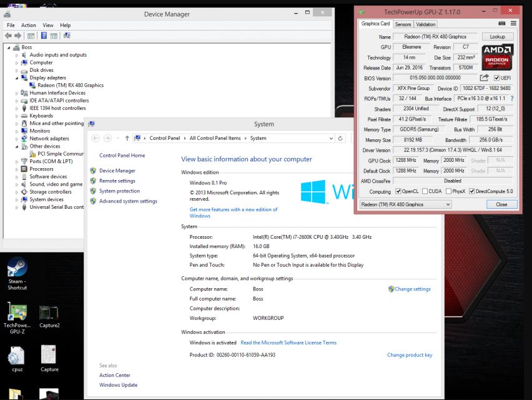The image size is (532, 400).
Task: Click the Remote settings link
Action: (117, 181)
